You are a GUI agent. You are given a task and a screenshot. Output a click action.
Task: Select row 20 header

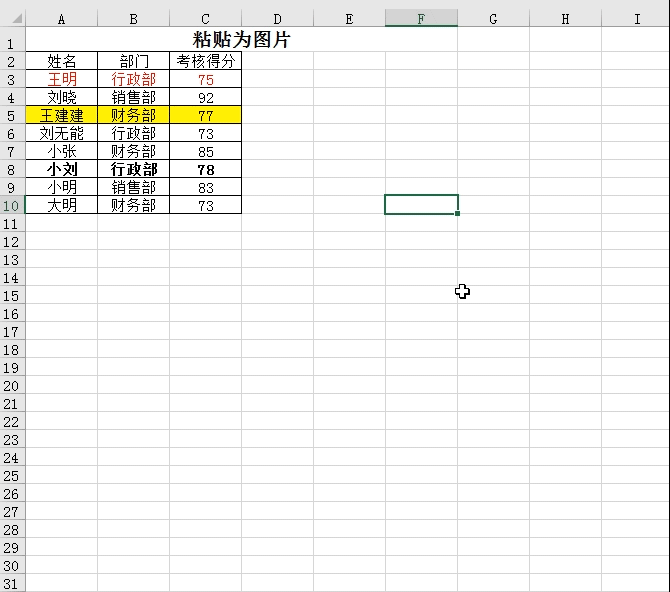(x=12, y=385)
